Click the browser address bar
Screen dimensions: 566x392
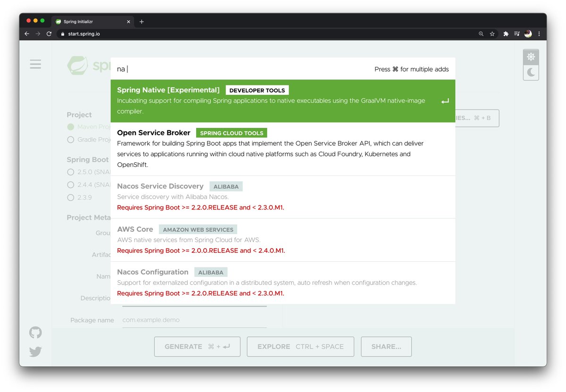tap(266, 34)
